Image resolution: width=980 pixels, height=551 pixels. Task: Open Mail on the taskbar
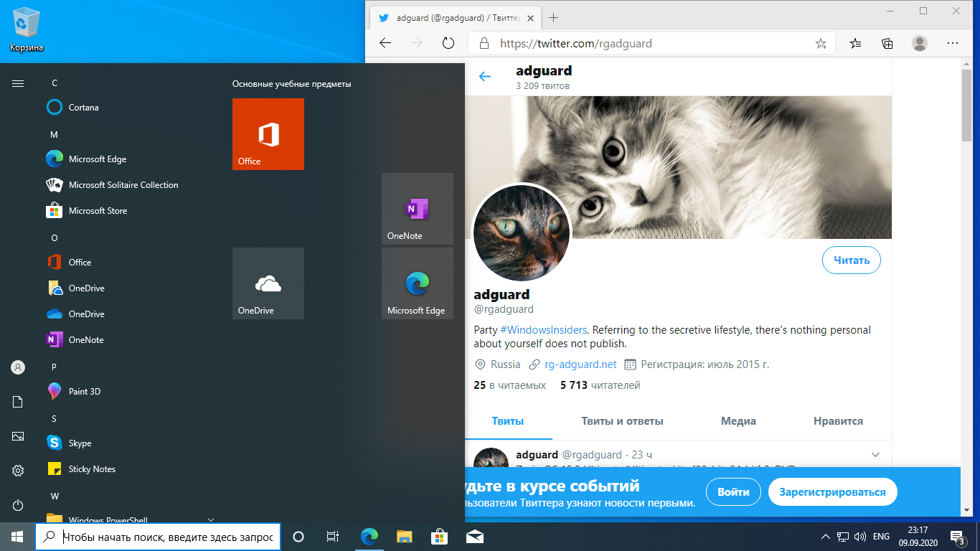[x=474, y=537]
